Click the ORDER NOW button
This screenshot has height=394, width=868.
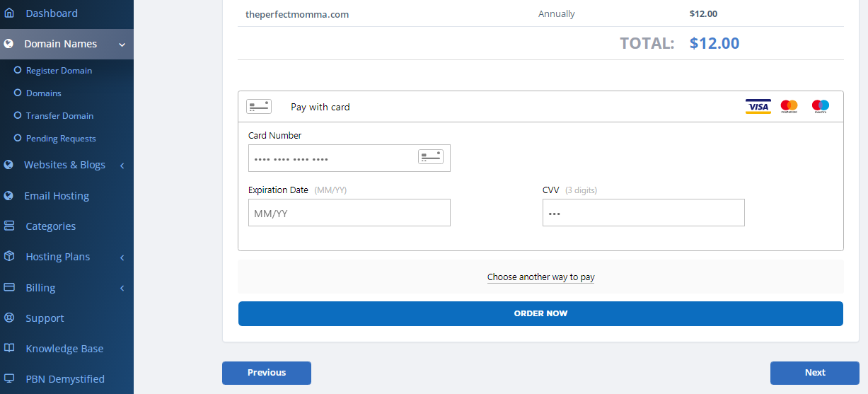[540, 313]
